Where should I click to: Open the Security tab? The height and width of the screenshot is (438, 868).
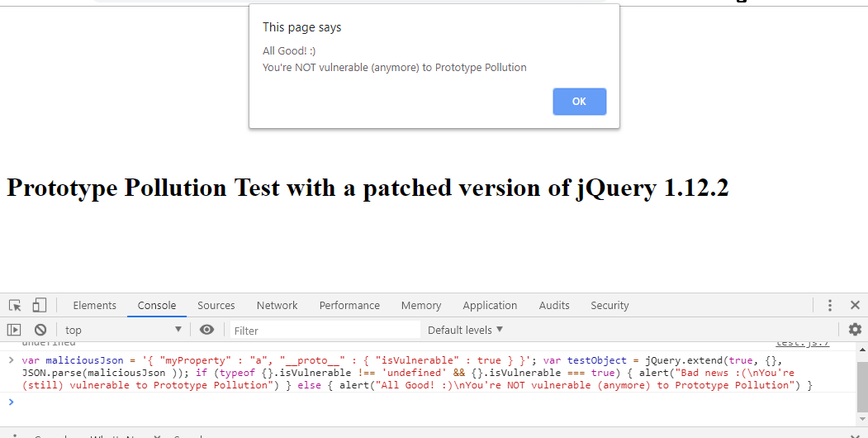[609, 305]
